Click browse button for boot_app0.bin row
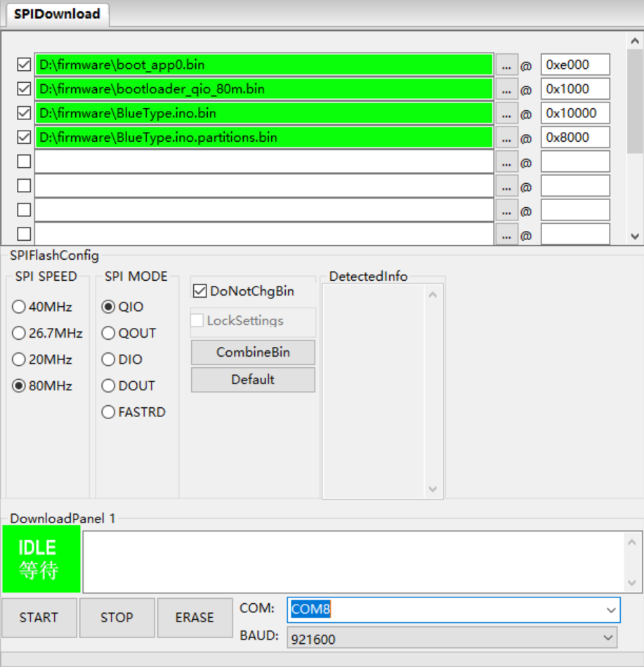644x667 pixels. pos(506,65)
